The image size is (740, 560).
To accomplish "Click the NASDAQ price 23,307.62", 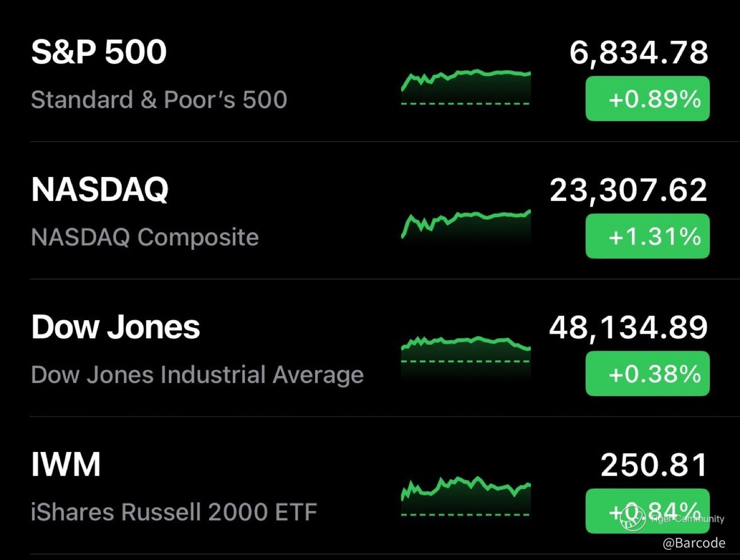I will pos(628,190).
